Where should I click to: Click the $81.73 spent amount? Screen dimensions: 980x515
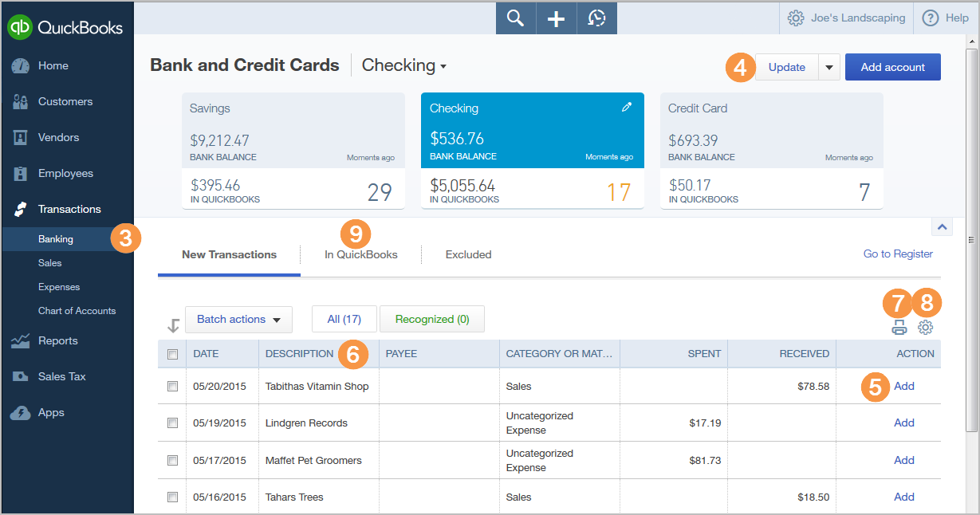(x=705, y=460)
